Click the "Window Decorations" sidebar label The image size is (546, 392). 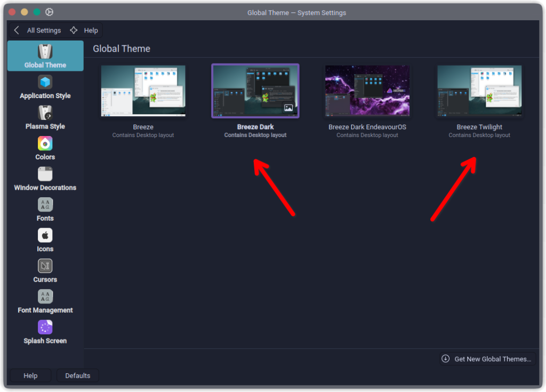(x=45, y=187)
